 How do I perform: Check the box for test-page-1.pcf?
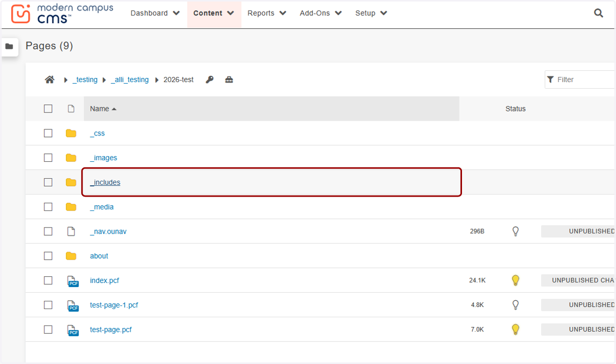(48, 305)
